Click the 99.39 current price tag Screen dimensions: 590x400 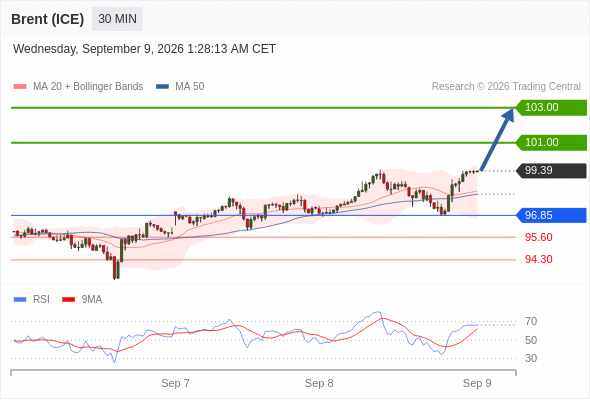[x=552, y=170]
